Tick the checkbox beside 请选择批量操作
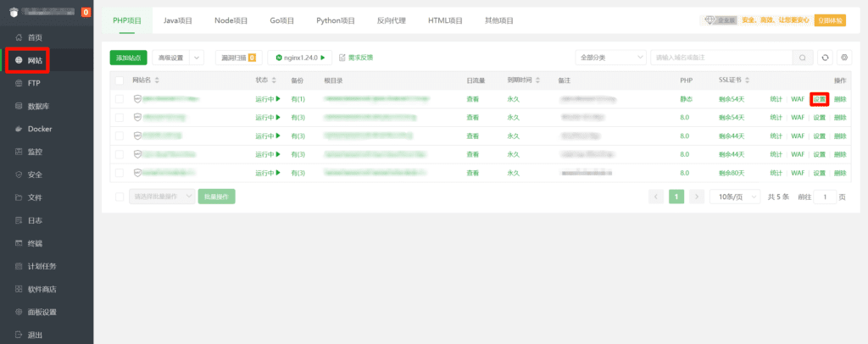868x344 pixels. pos(120,197)
